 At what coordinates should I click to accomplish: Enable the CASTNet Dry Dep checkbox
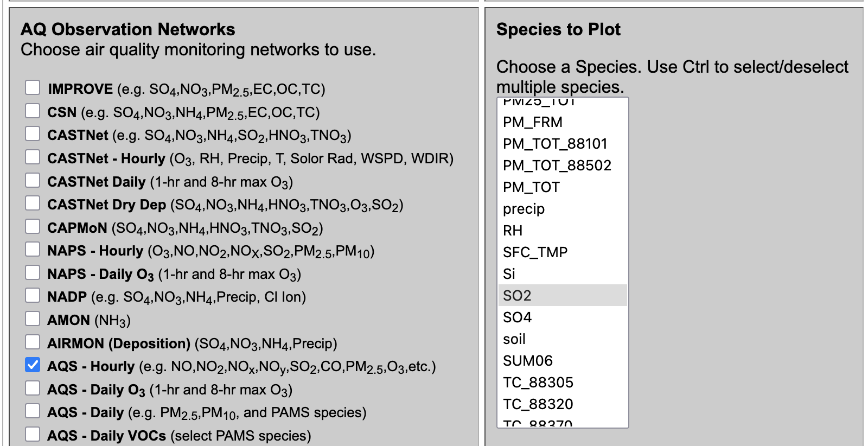(33, 203)
